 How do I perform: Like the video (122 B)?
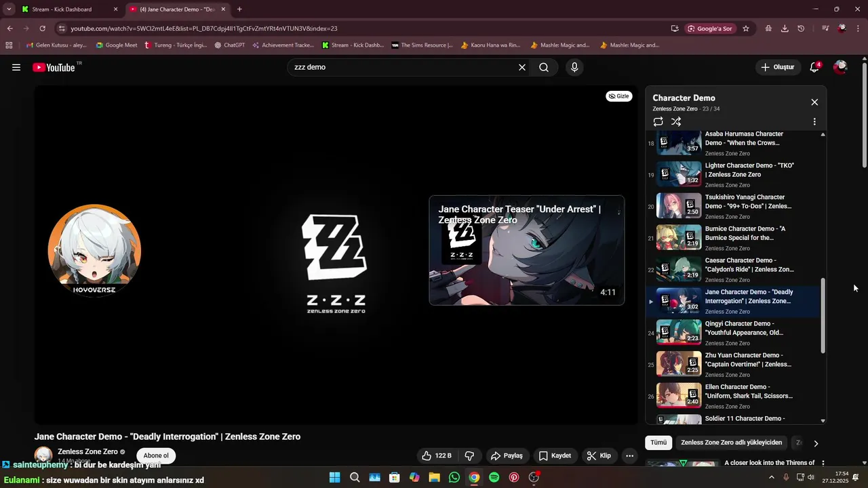pyautogui.click(x=436, y=455)
